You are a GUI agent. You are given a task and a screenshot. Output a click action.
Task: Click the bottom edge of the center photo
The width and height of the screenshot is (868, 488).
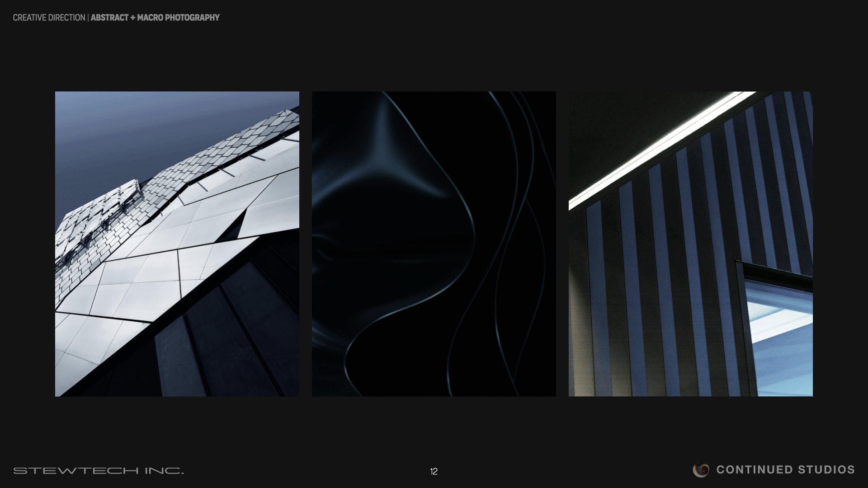click(434, 396)
